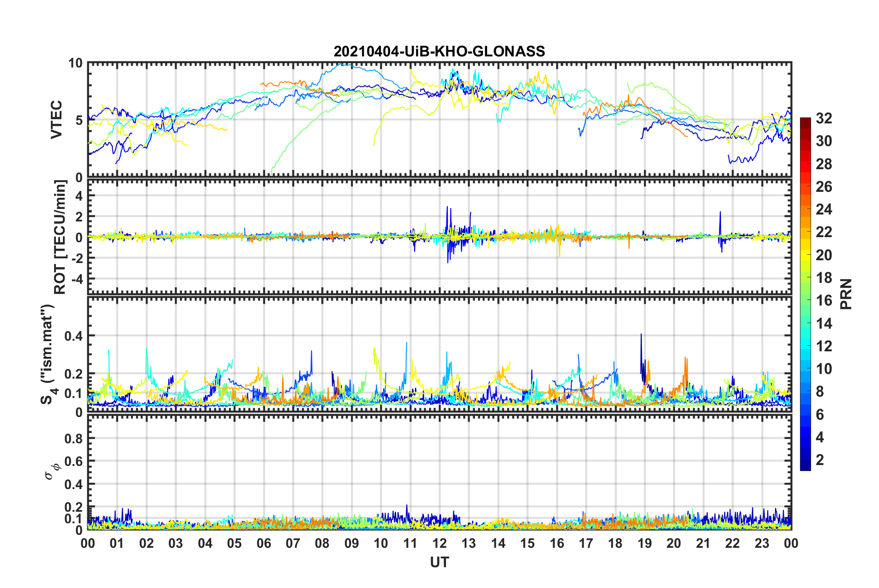Click VTEC tick label 10
Screen dimensions: 879x588
[x=75, y=63]
